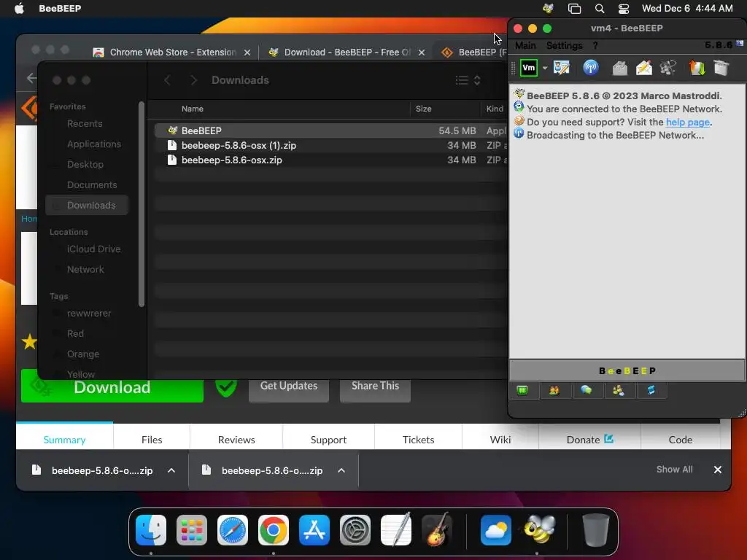Open the Settings menu in BeeBEEP window
The width and height of the screenshot is (747, 560).
(x=564, y=46)
